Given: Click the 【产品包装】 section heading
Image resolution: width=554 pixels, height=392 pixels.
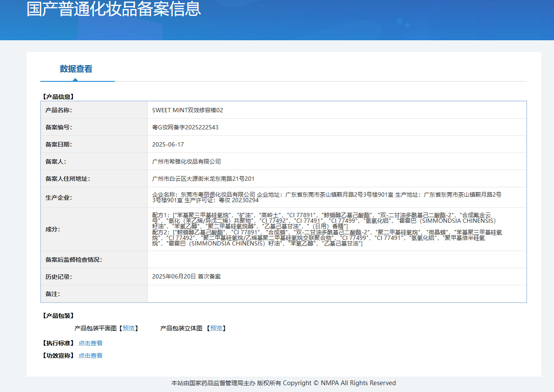Looking at the screenshot, I should pos(58,316).
